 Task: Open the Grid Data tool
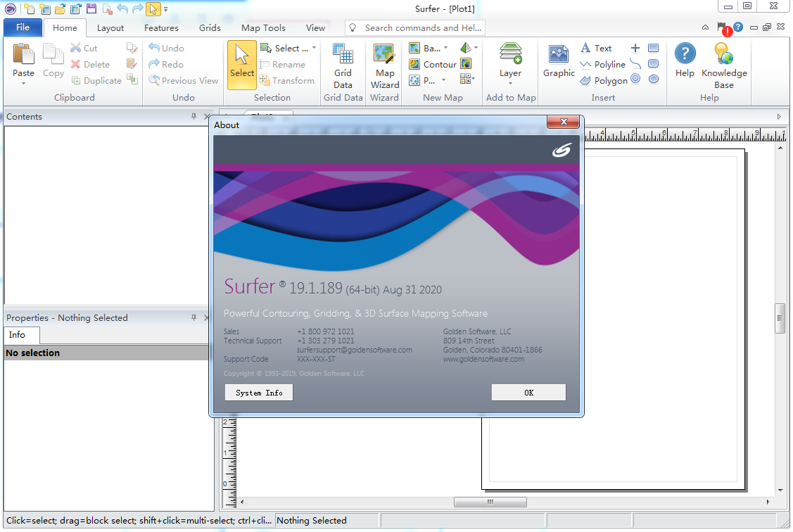pos(343,64)
